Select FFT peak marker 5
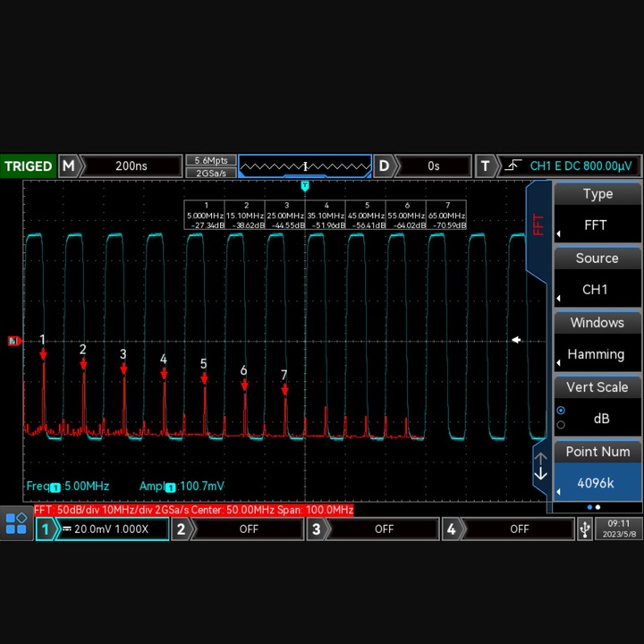Screen dimensions: 644x644 pos(204,378)
